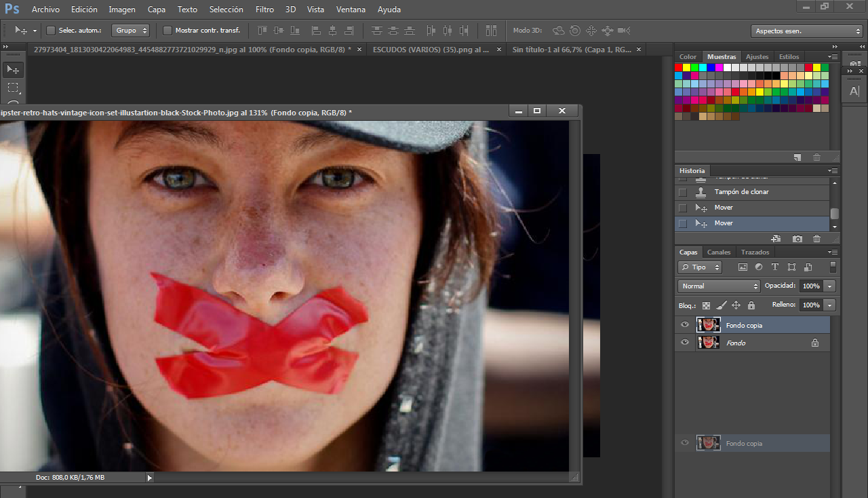Create new document from current history state
This screenshot has width=868, height=498.
[x=776, y=239]
